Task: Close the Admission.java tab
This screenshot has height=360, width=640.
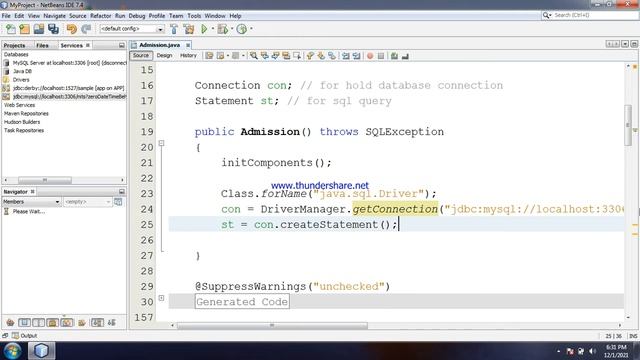Action: tap(188, 45)
